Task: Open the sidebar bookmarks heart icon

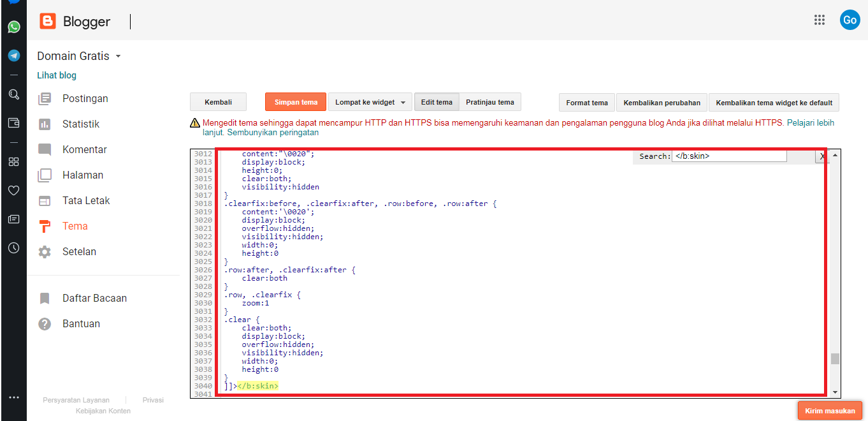Action: click(x=13, y=190)
